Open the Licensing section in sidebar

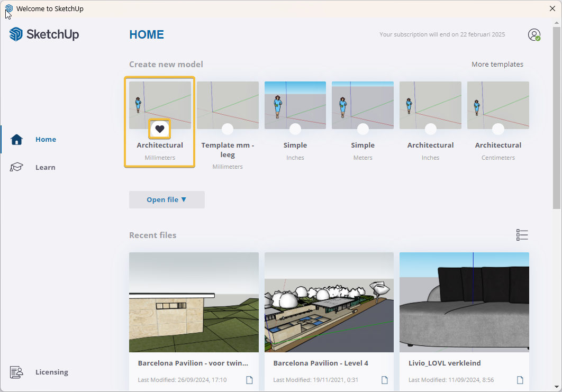click(52, 372)
